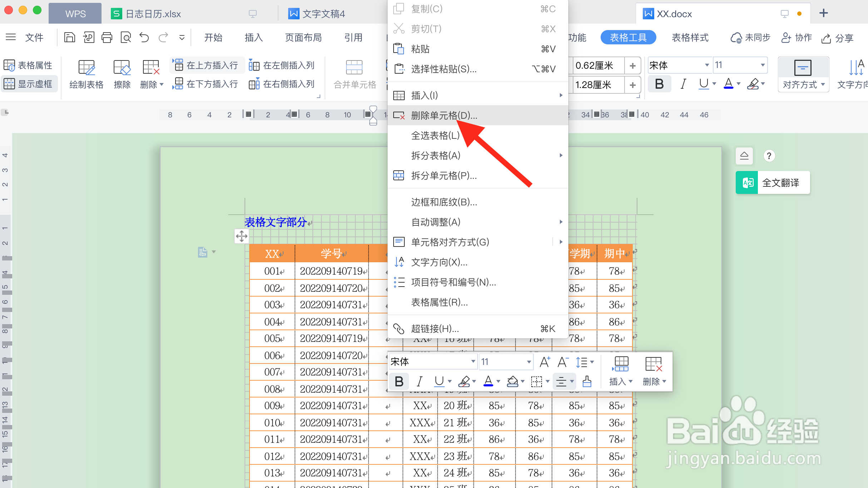Click the table move handle cross icon
The width and height of the screenshot is (868, 488).
tap(242, 236)
